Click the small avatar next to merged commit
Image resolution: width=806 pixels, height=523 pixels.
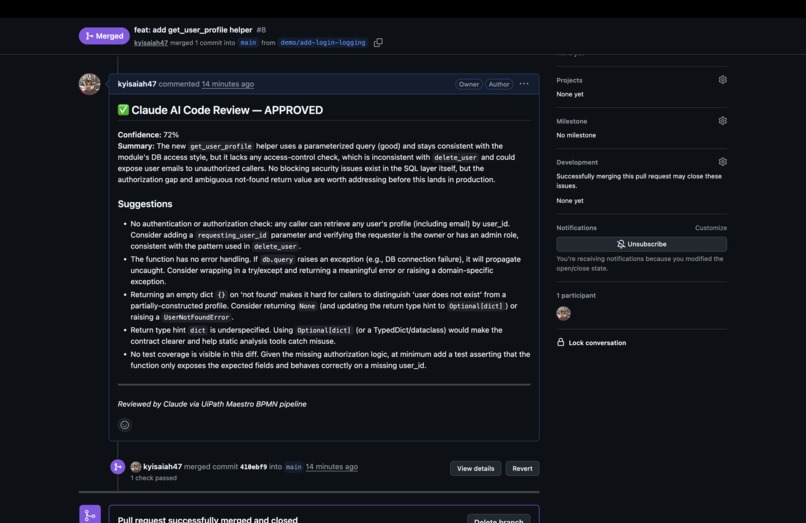pyautogui.click(x=136, y=466)
